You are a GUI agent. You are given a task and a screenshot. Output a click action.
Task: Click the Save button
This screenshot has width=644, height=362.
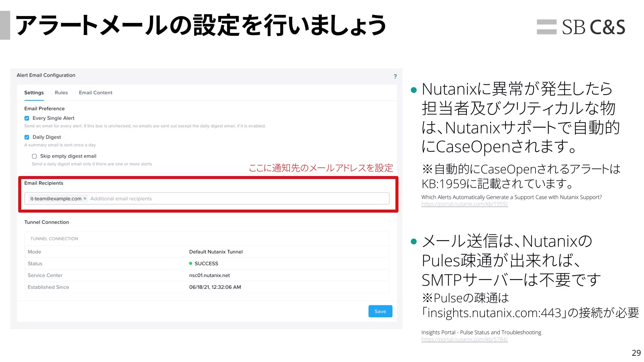(x=380, y=311)
